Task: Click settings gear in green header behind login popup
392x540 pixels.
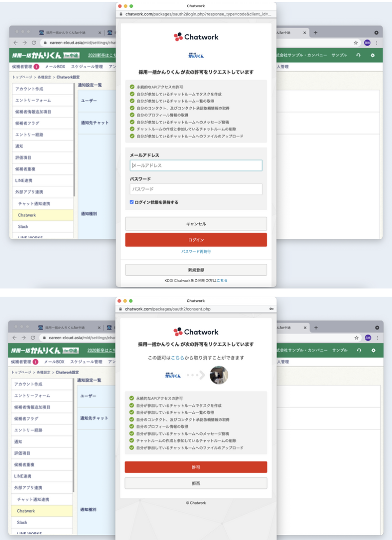Action: coord(373,55)
